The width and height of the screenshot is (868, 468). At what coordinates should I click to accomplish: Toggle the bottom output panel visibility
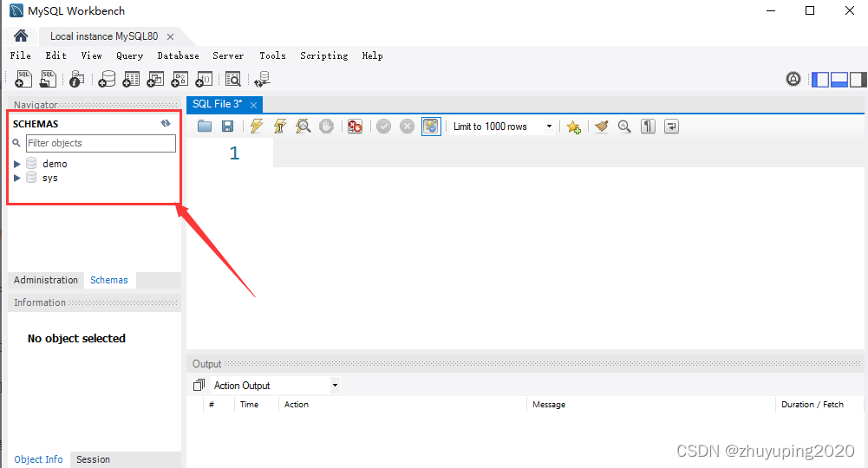[x=839, y=80]
